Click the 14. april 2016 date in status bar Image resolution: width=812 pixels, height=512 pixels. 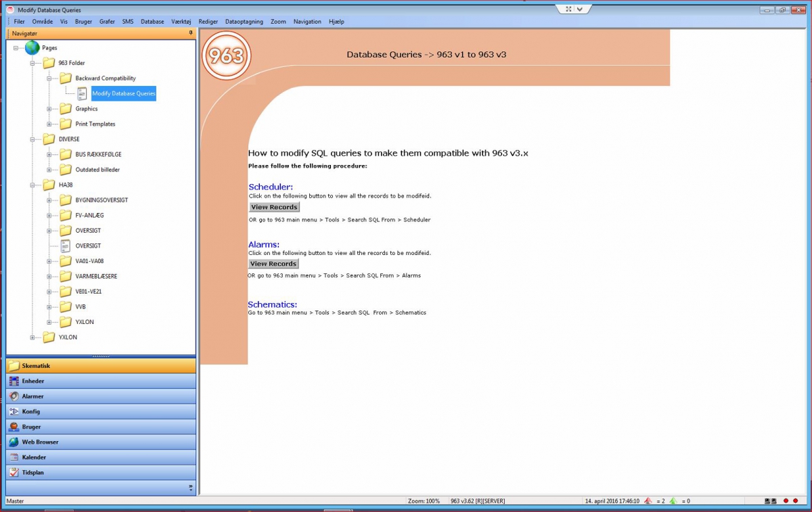coord(612,501)
